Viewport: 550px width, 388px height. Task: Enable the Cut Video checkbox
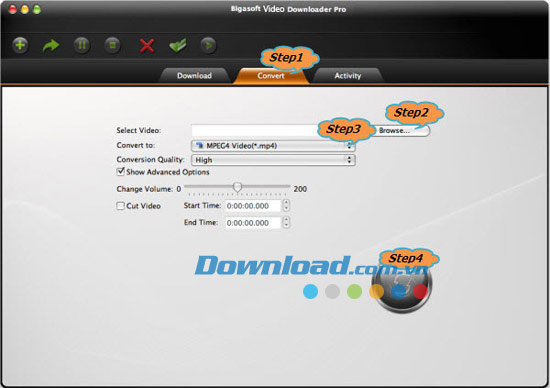[x=120, y=206]
